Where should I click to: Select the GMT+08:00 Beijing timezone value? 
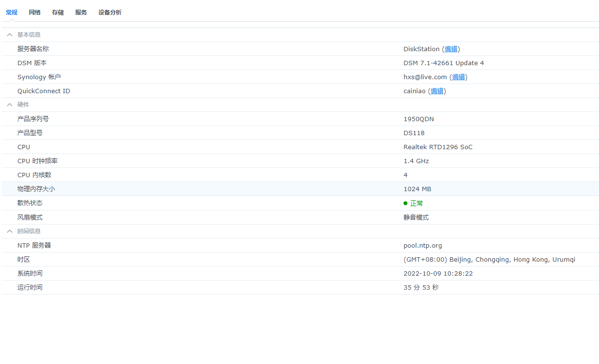click(x=489, y=259)
